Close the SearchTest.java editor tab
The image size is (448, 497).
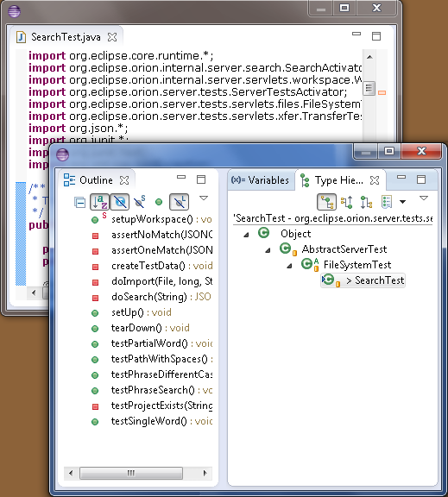tap(112, 37)
